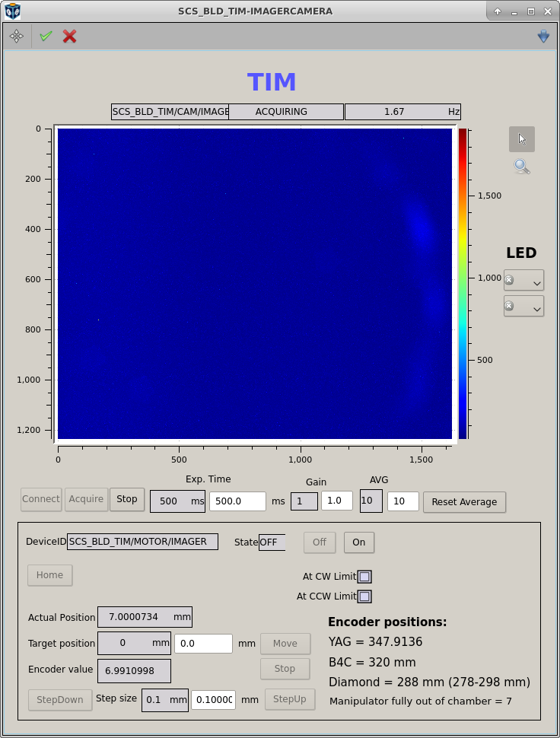Click the Encoder value 6.9910998 field

[134, 671]
